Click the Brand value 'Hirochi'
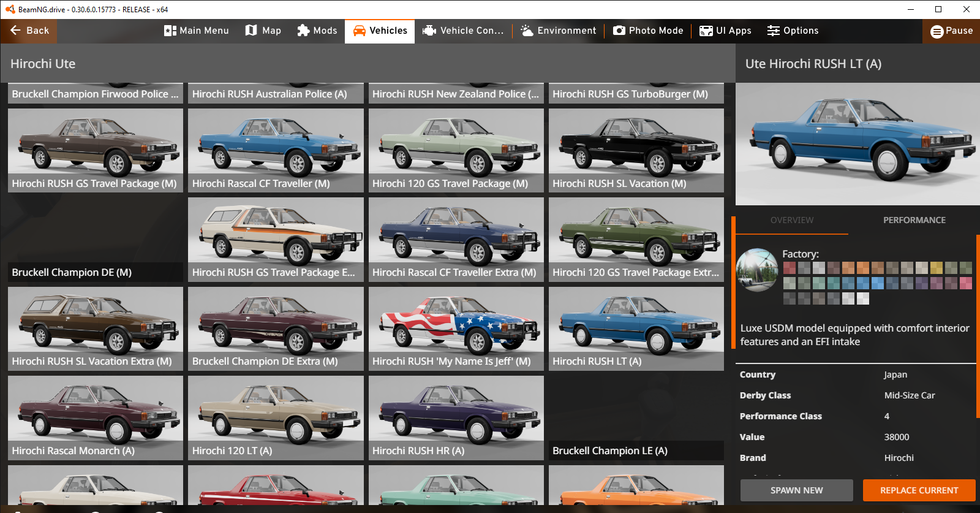Viewport: 980px width, 513px height. 899,458
